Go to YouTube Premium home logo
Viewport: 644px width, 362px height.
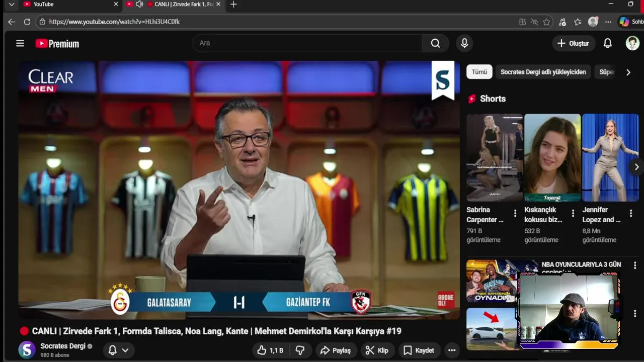(x=57, y=44)
